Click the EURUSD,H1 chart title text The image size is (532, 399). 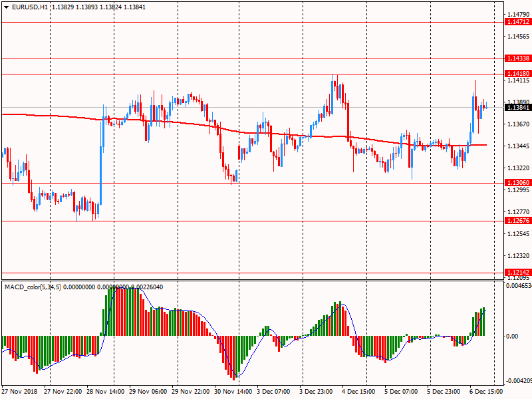[x=30, y=7]
